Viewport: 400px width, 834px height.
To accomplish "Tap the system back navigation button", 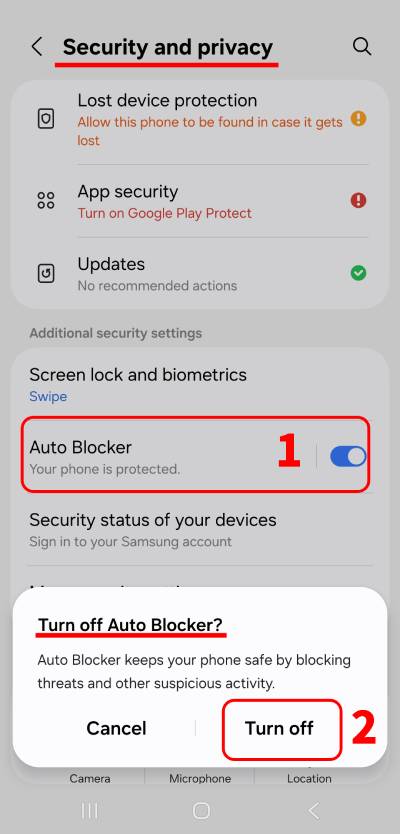I will (314, 811).
